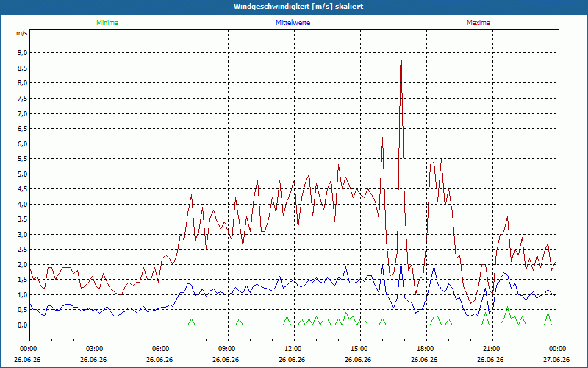Click the red Maxima legend label
This screenshot has height=368, width=588.
point(478,23)
